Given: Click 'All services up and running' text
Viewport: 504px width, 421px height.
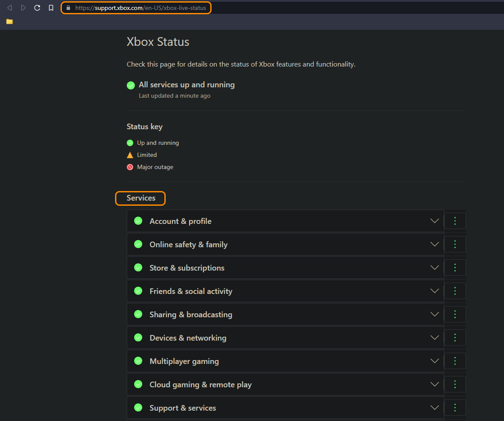Looking at the screenshot, I should pyautogui.click(x=187, y=85).
